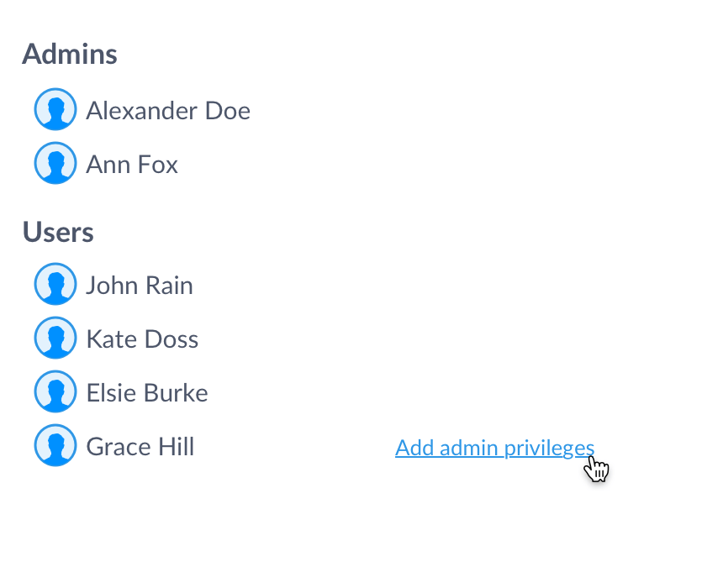Click Kate Doss's avatar icon
This screenshot has height=588, width=723.
(x=55, y=338)
